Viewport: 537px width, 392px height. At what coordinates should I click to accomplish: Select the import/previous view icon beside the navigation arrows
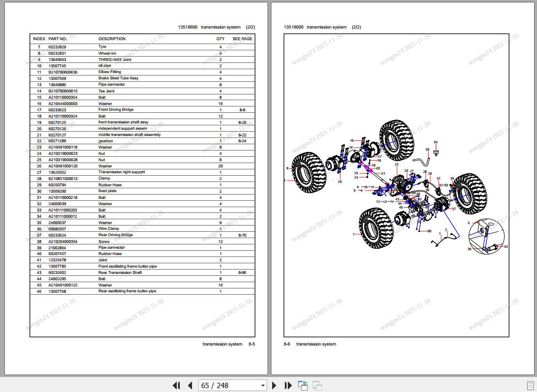pos(303,385)
